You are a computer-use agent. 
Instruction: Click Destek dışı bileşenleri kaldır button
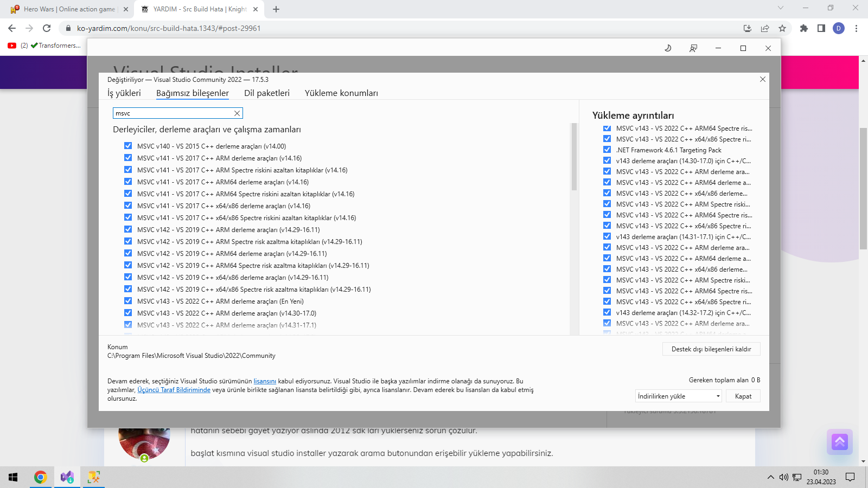[x=711, y=349]
